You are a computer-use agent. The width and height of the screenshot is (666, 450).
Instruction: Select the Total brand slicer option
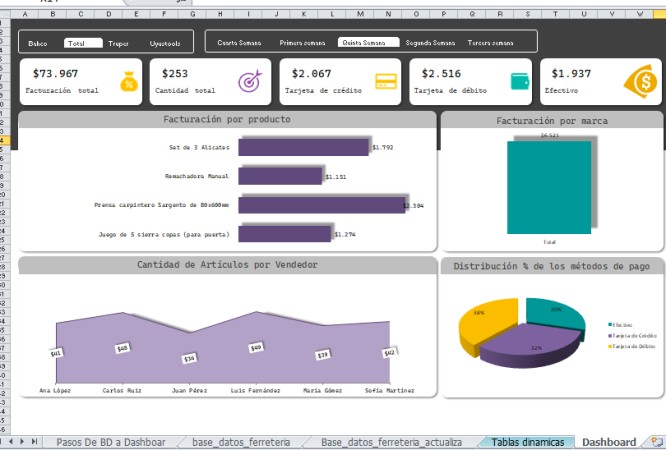83,43
